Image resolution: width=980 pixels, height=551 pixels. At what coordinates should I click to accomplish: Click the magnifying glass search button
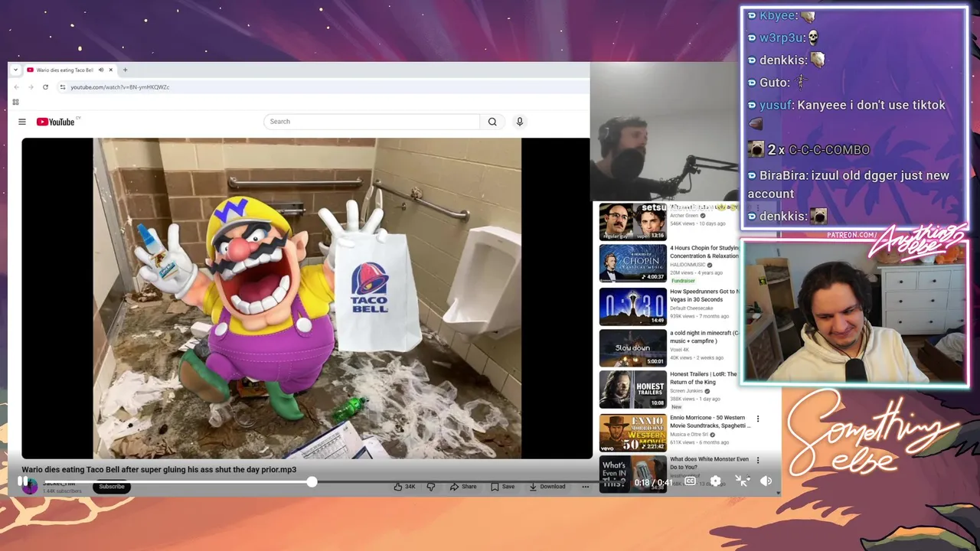492,122
